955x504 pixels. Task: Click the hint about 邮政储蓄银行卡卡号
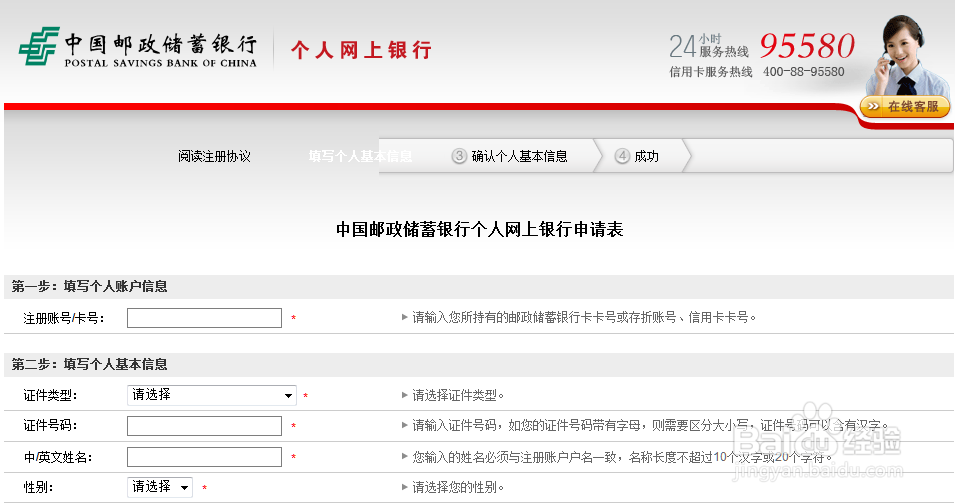(584, 317)
